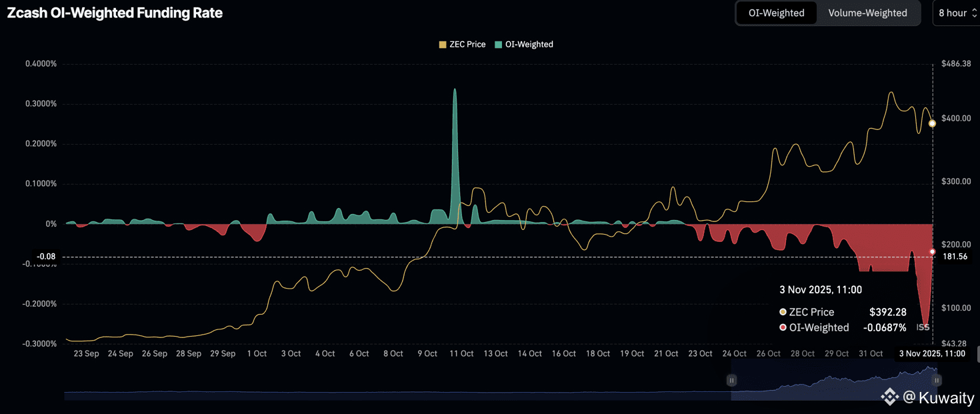This screenshot has height=414, width=980.
Task: Select the OI-Weighted tab
Action: click(776, 13)
